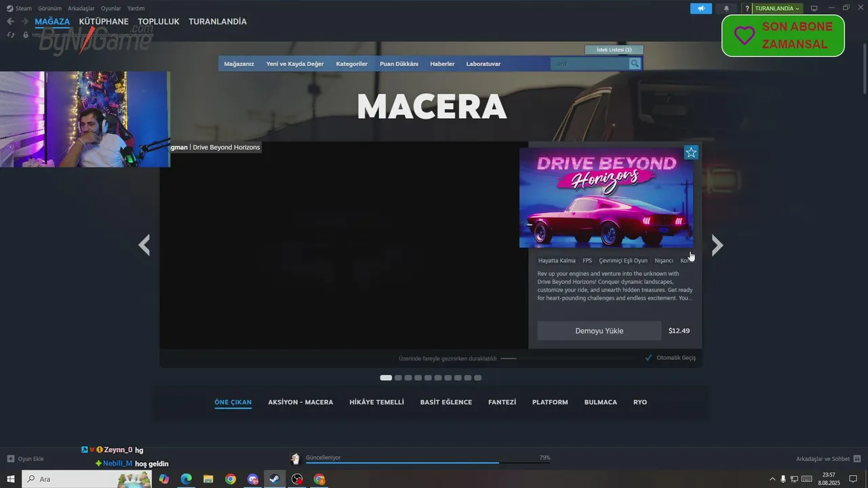The width and height of the screenshot is (868, 488).
Task: Click the question mark help icon
Action: tap(747, 8)
